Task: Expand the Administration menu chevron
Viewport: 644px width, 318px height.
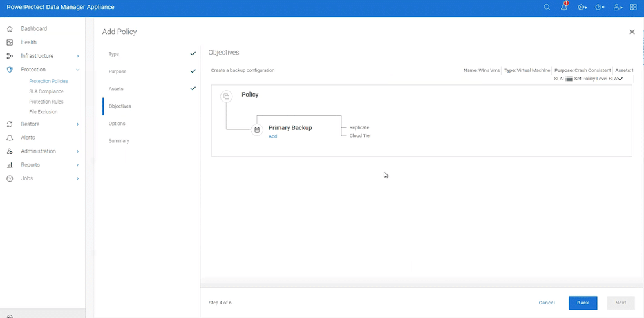Action: pyautogui.click(x=78, y=151)
